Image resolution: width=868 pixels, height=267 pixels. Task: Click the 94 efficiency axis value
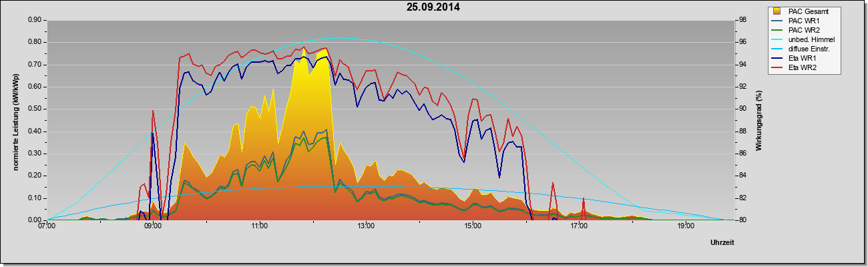pos(742,65)
